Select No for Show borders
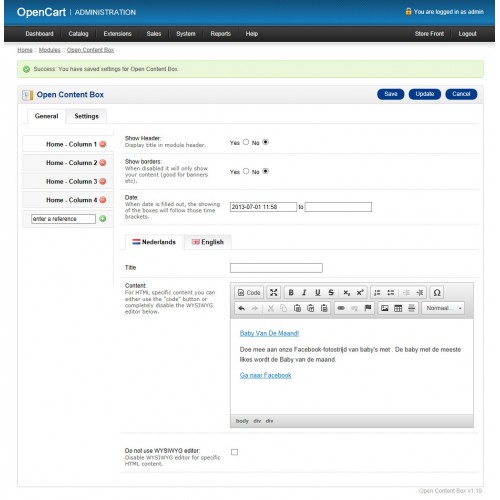 (x=265, y=171)
